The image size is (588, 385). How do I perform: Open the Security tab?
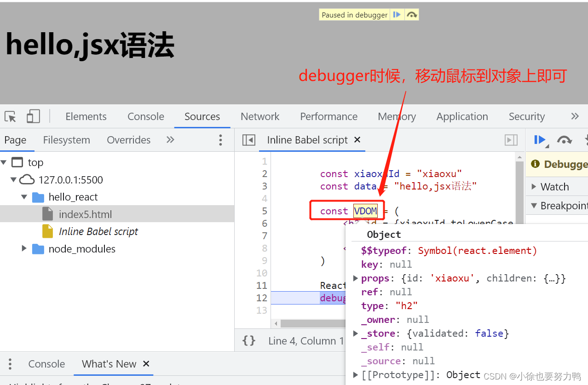click(527, 116)
